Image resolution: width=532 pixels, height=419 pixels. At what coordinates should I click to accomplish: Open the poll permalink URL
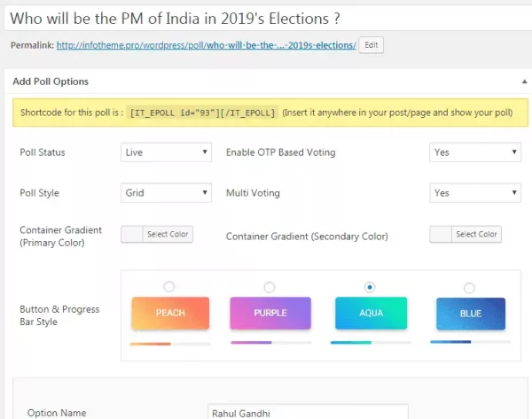tap(207, 45)
